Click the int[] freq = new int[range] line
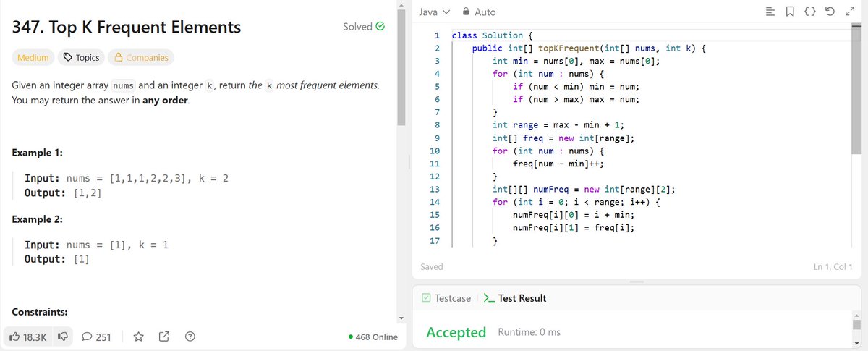The height and width of the screenshot is (351, 868). coord(563,138)
